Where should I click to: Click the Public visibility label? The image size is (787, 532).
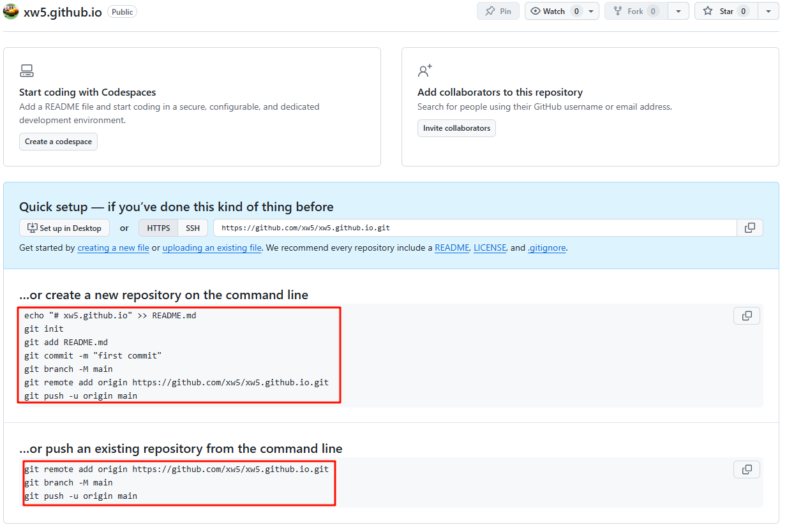122,11
